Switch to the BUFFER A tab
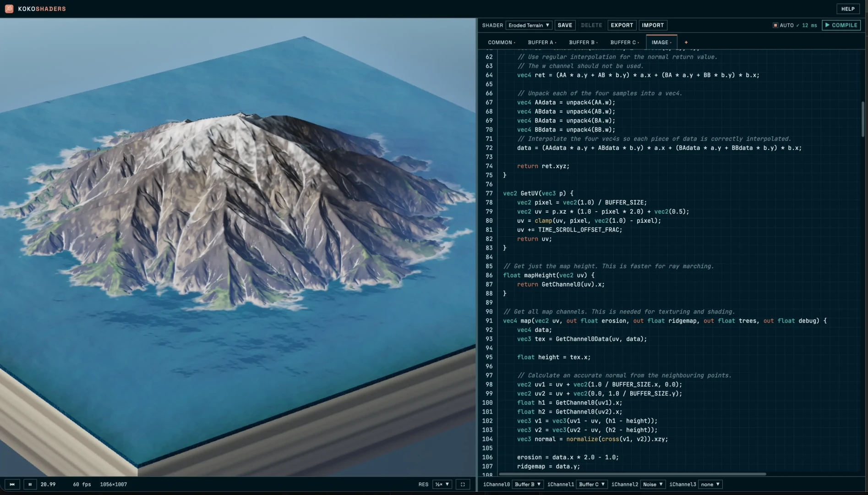 coord(542,42)
